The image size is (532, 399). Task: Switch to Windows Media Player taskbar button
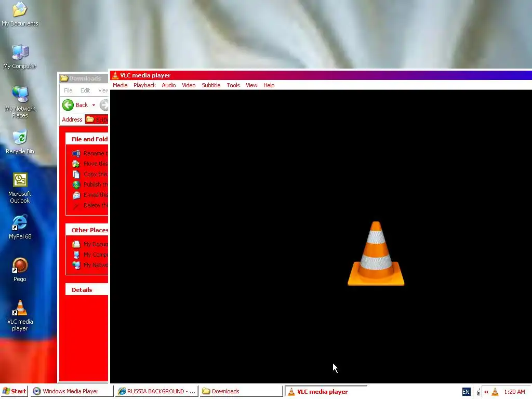71,391
